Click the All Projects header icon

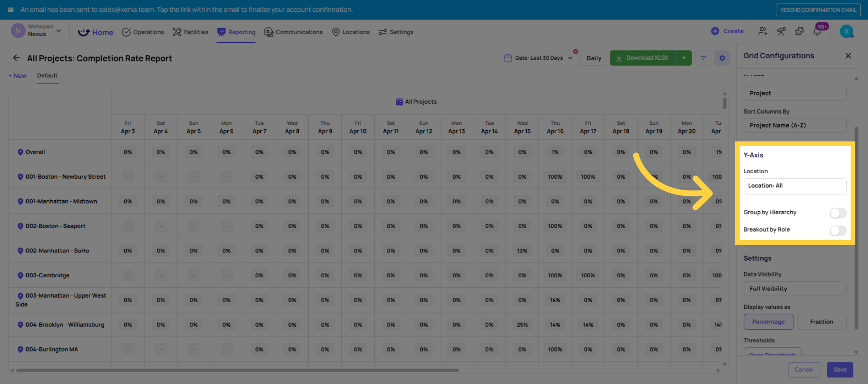tap(399, 102)
